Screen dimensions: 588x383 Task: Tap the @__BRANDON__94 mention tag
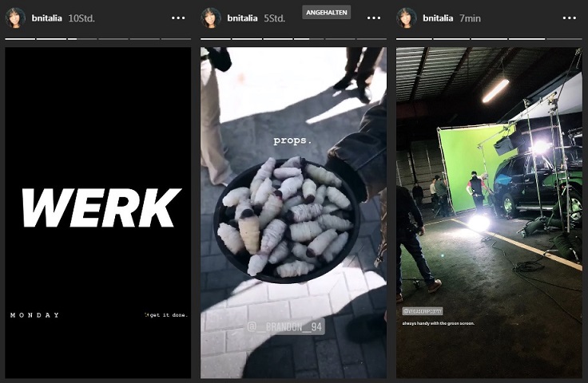285,327
